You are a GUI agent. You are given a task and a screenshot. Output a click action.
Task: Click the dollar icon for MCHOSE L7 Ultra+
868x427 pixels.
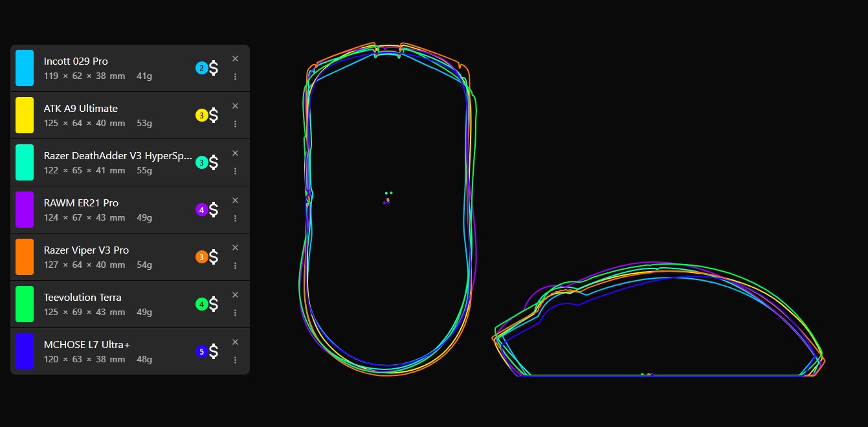click(x=214, y=351)
